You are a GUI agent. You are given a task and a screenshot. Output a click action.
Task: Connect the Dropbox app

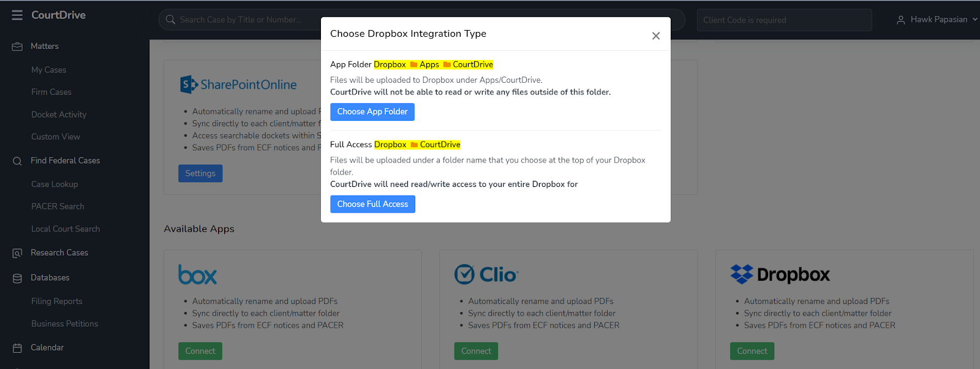(x=752, y=351)
